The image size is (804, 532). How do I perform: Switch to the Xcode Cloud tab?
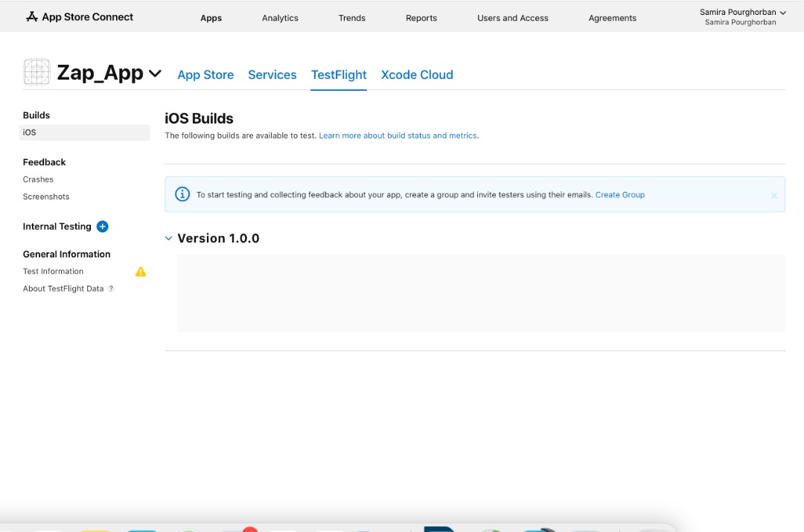tap(417, 74)
